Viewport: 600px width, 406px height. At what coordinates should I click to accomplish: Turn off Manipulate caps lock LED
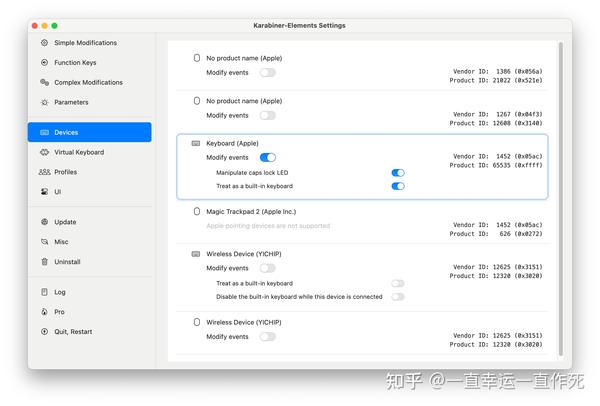coord(398,173)
